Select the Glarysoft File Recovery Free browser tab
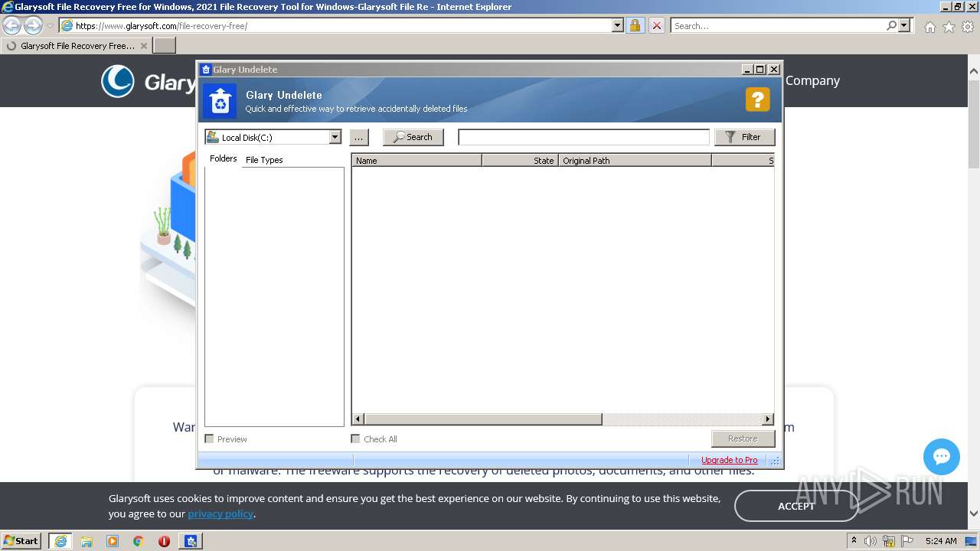Viewport: 980px width, 551px height. coord(76,46)
